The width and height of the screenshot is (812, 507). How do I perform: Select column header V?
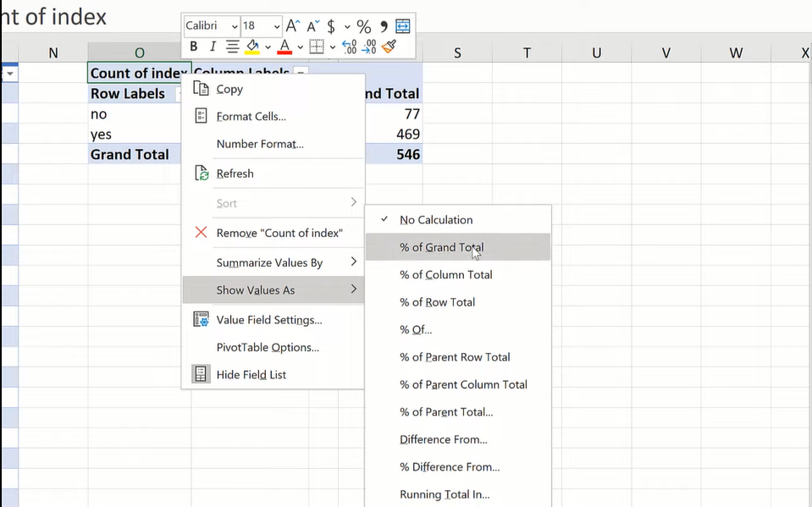click(666, 52)
